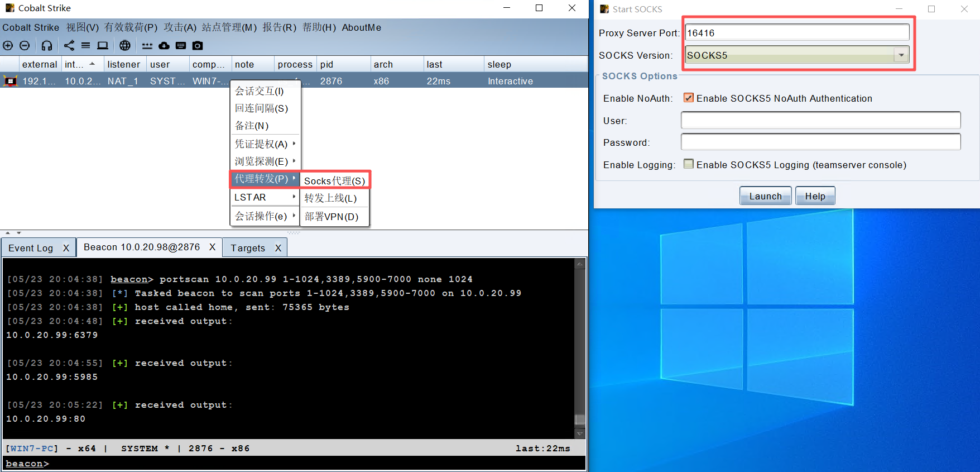Choose 回连间隔(S) from context menu
The height and width of the screenshot is (472, 980).
(265, 108)
